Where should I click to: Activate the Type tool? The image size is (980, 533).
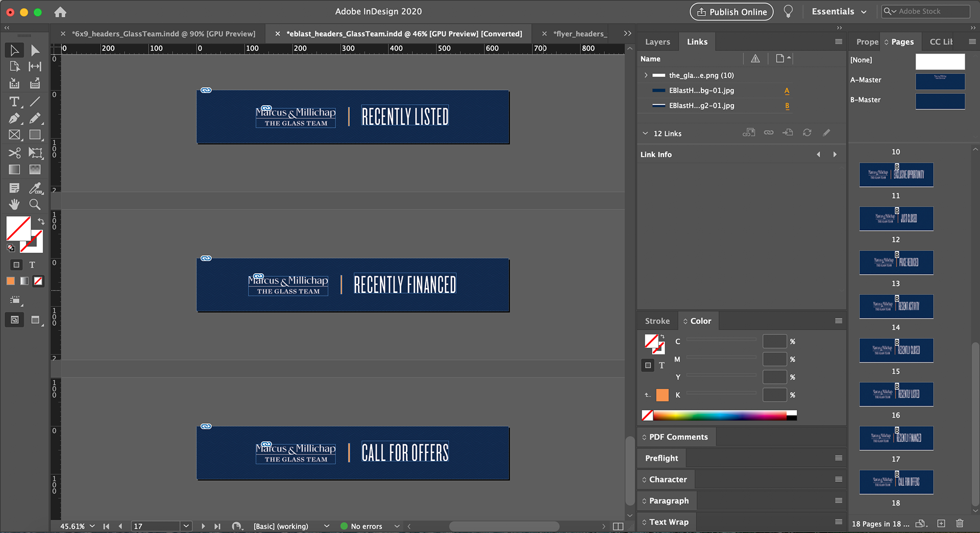[x=14, y=102]
